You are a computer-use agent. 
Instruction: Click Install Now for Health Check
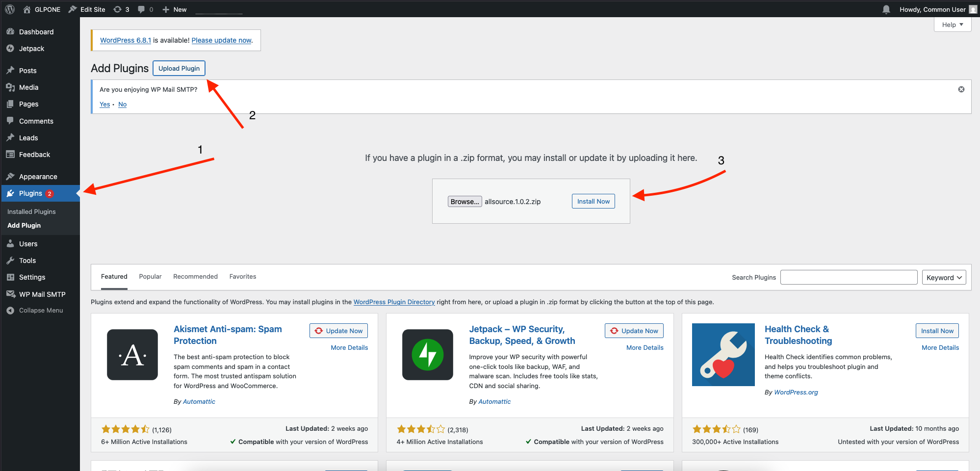click(937, 331)
